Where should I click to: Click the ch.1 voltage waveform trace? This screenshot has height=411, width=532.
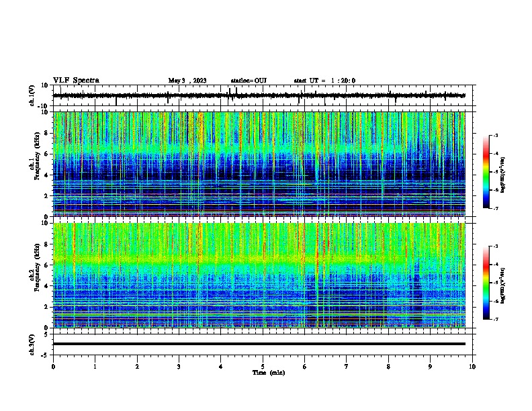point(259,95)
